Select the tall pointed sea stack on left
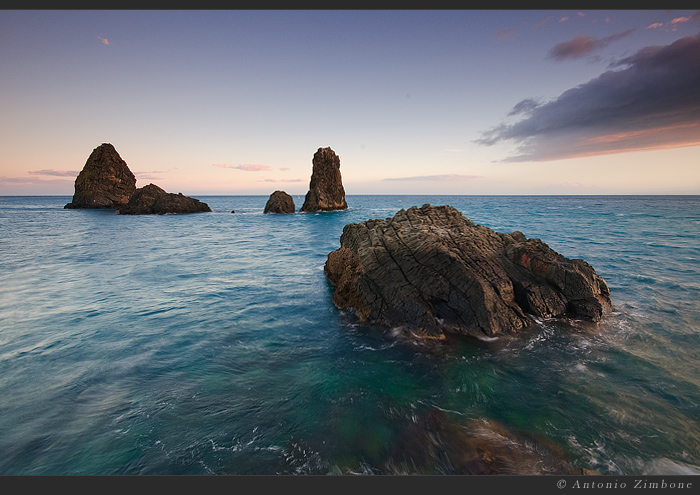The height and width of the screenshot is (495, 700). 103,178
